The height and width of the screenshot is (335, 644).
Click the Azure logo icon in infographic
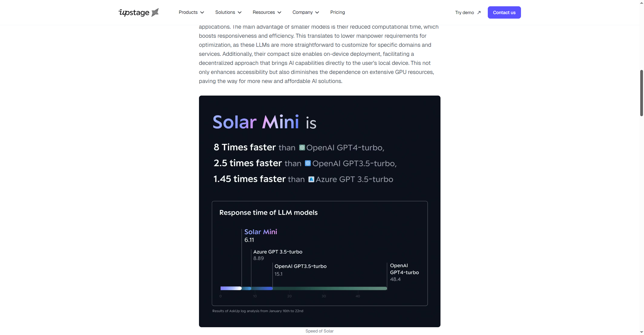pyautogui.click(x=311, y=179)
